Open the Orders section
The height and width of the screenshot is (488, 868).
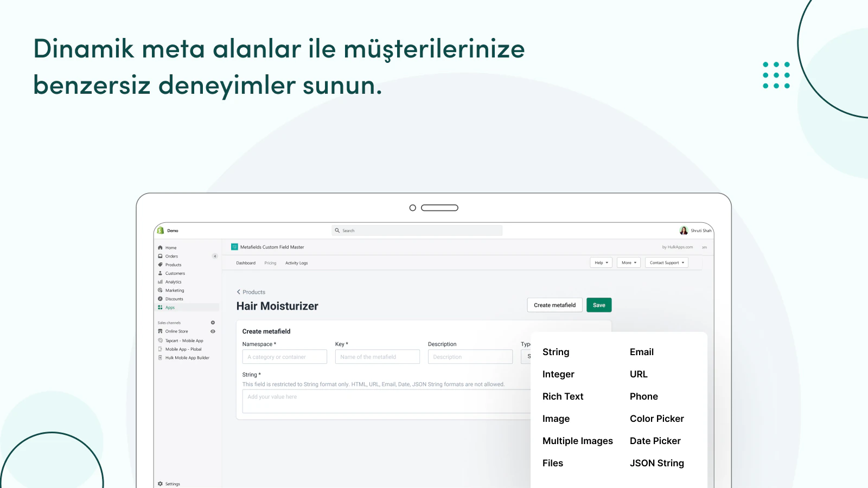(x=171, y=256)
